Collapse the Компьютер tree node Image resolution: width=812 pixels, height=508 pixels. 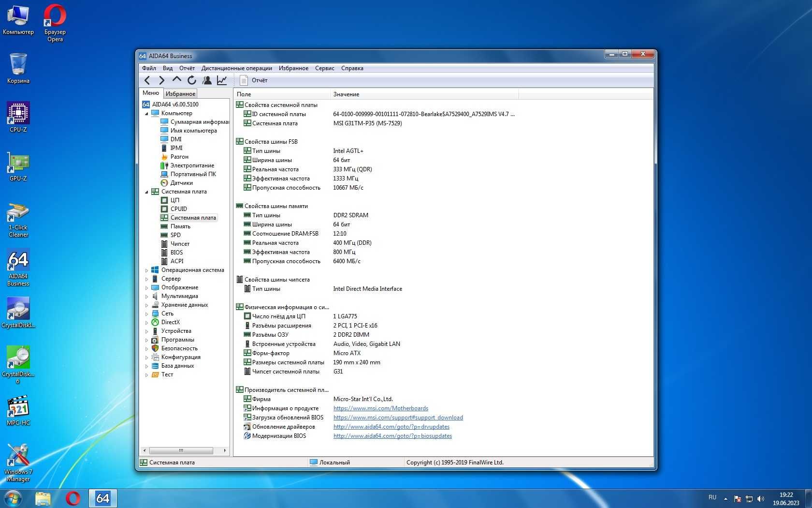[147, 114]
